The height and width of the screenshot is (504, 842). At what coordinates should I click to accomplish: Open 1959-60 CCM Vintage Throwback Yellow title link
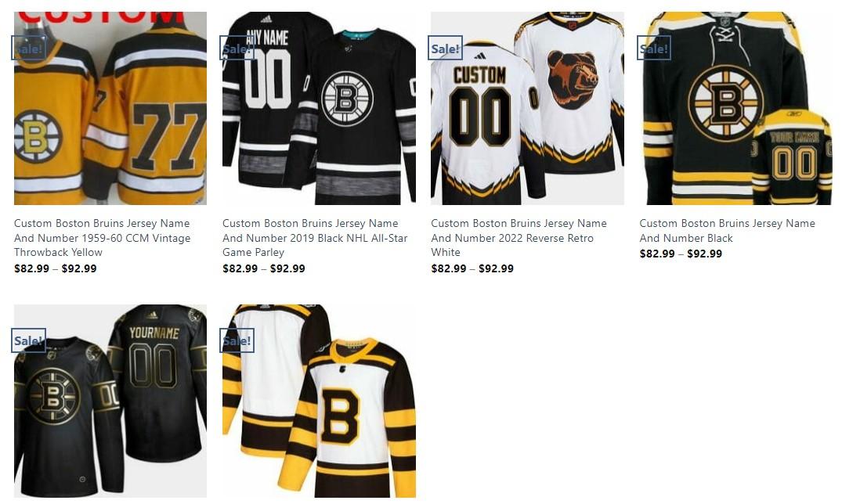tap(102, 238)
